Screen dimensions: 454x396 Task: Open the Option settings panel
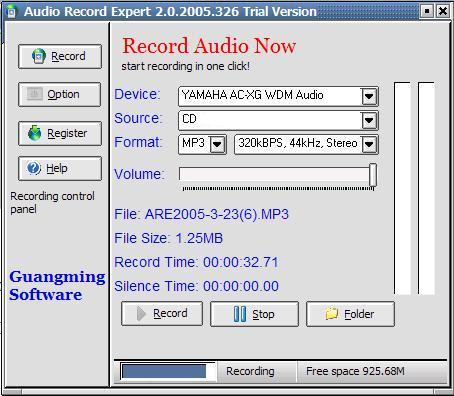coord(60,94)
